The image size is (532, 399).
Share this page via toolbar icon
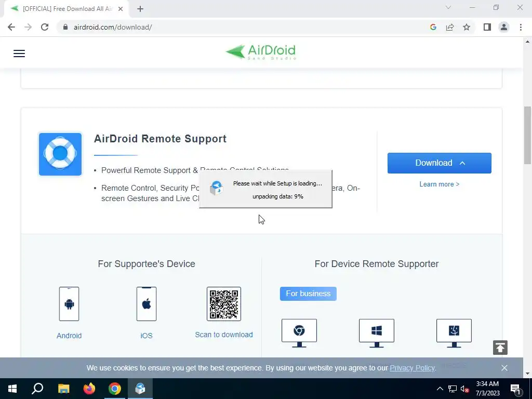(450, 27)
